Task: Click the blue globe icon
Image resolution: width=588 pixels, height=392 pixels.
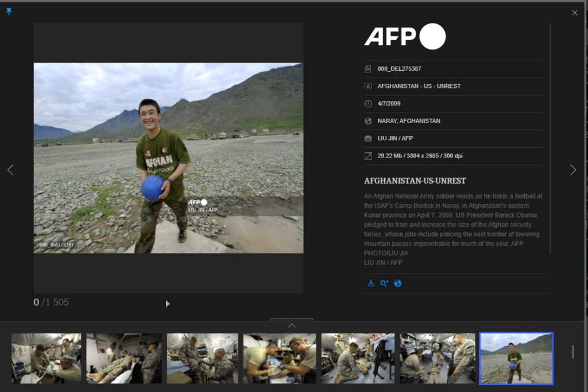Action: (398, 283)
